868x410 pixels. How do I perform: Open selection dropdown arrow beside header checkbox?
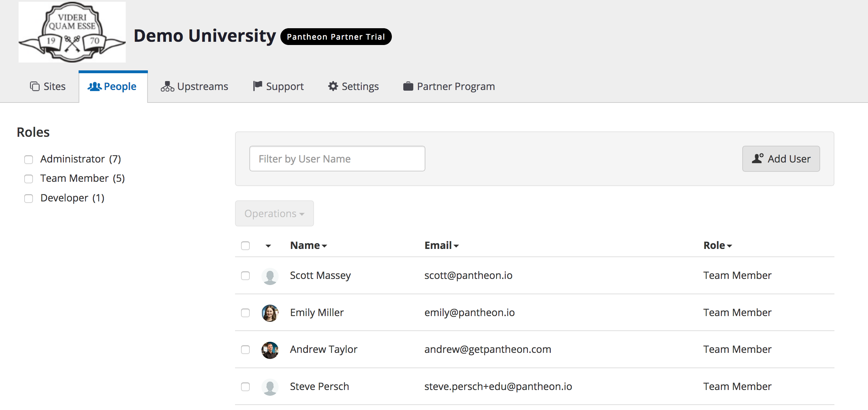[x=268, y=246]
